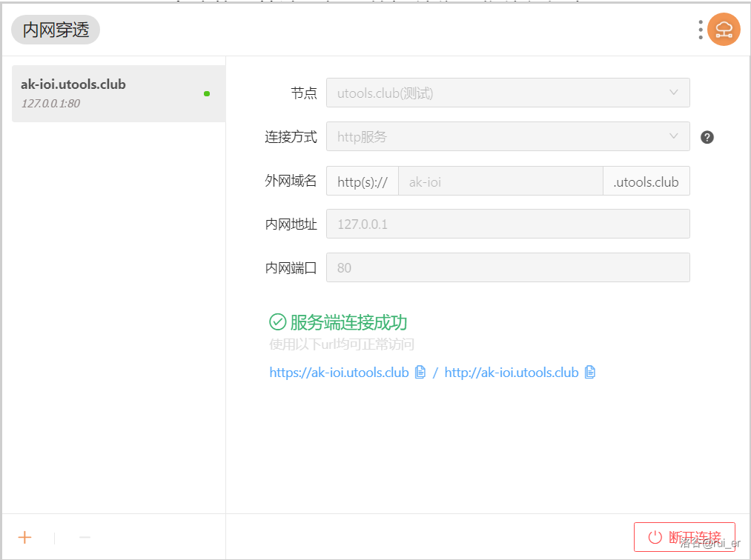Open the http://ak-ioi.utools.club link
Image resolution: width=751 pixels, height=560 pixels.
[511, 373]
